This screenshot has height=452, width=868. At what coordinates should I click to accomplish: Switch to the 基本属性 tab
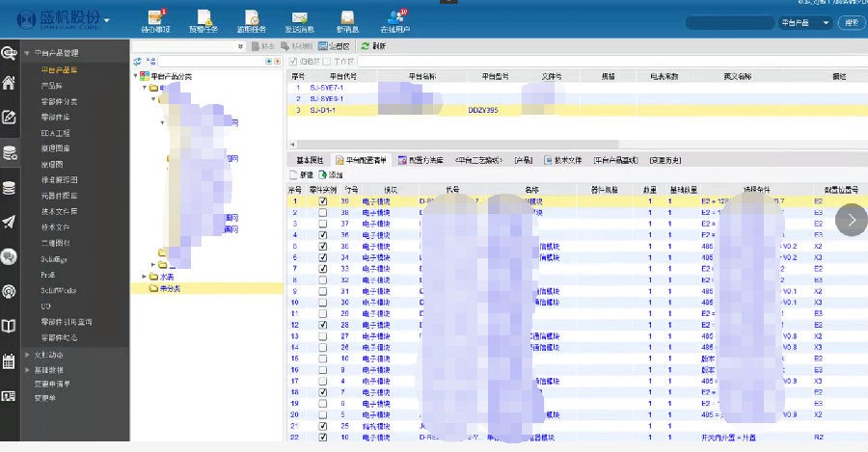point(310,160)
